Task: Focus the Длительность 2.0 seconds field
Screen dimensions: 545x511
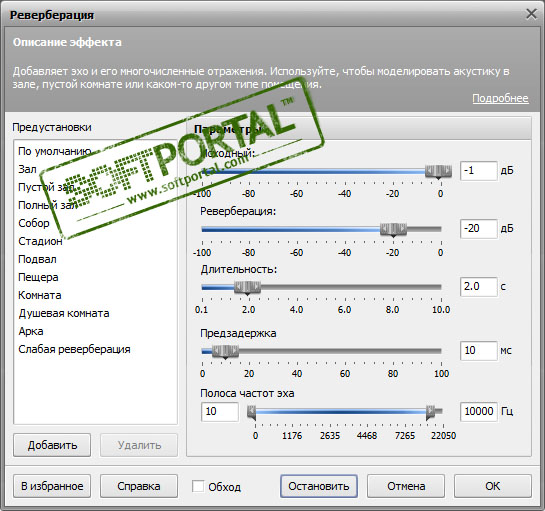Action: point(479,287)
